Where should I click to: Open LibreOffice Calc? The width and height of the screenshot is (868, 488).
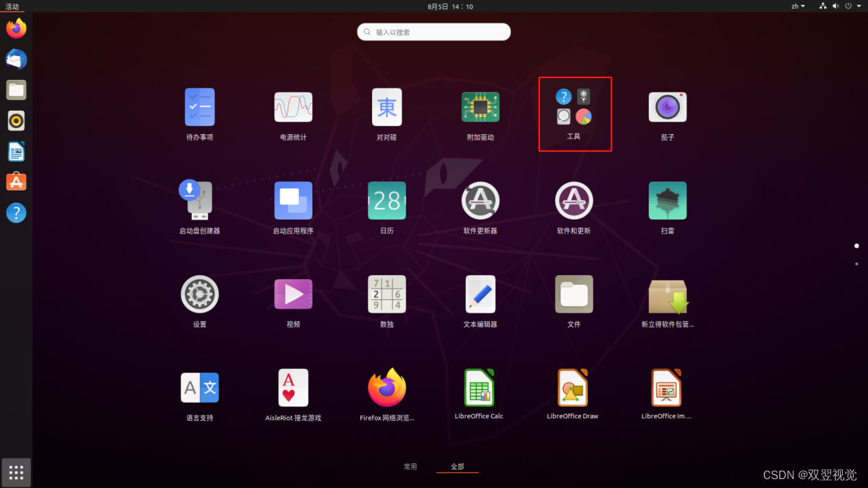(479, 387)
